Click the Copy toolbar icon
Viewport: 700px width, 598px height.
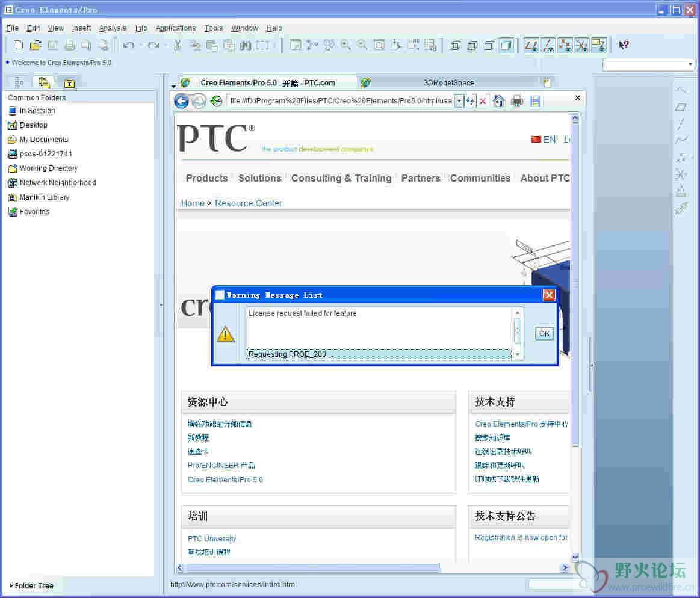194,45
